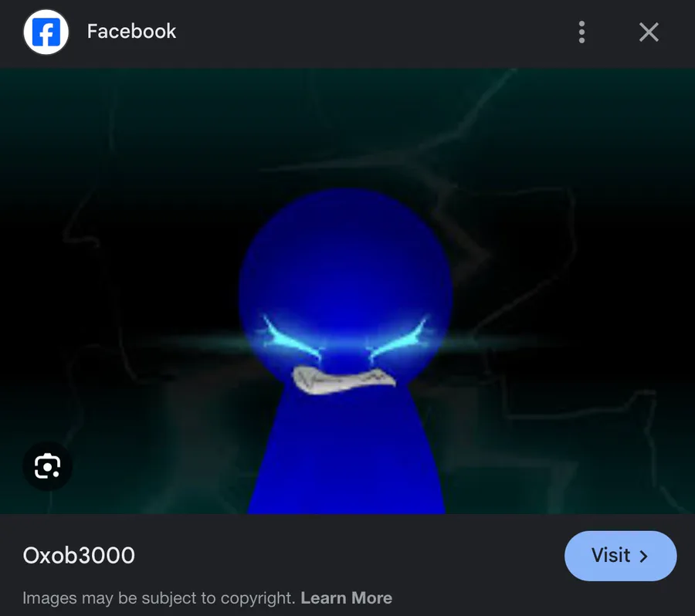
Task: Click the top dot of options menu
Action: tap(581, 23)
